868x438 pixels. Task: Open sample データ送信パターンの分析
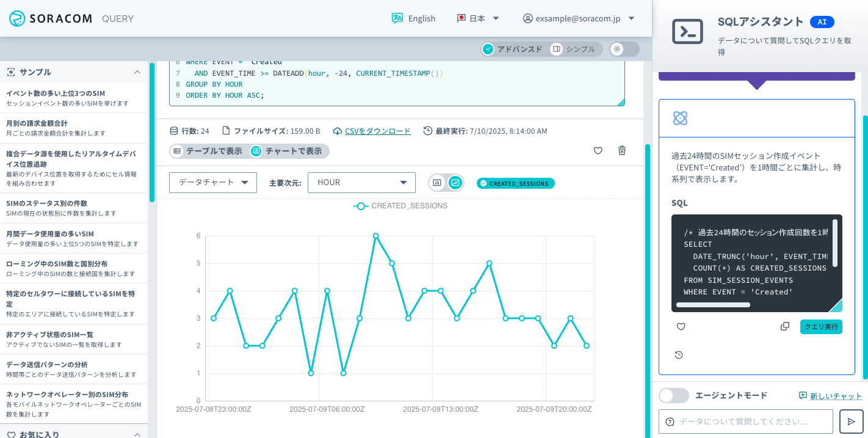tap(74, 369)
